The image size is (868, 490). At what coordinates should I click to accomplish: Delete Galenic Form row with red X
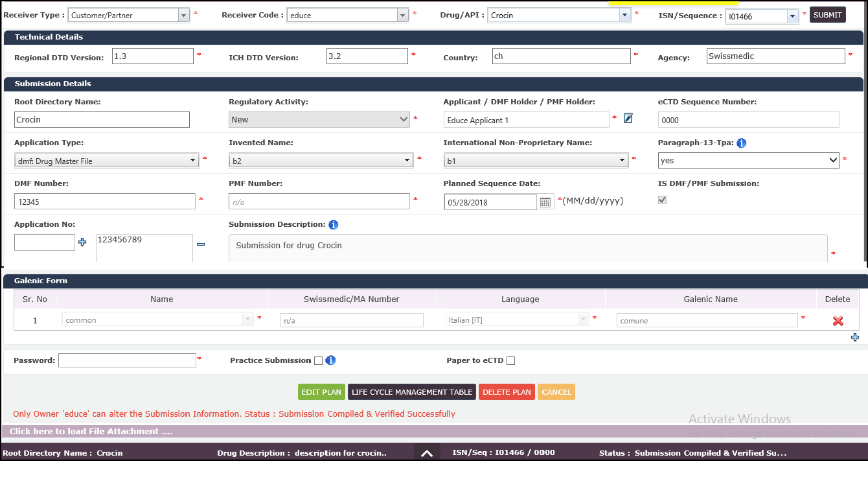click(x=838, y=320)
